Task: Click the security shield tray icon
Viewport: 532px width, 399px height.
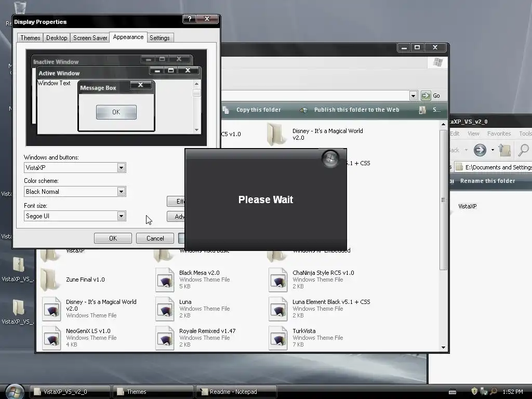Action: (x=474, y=392)
